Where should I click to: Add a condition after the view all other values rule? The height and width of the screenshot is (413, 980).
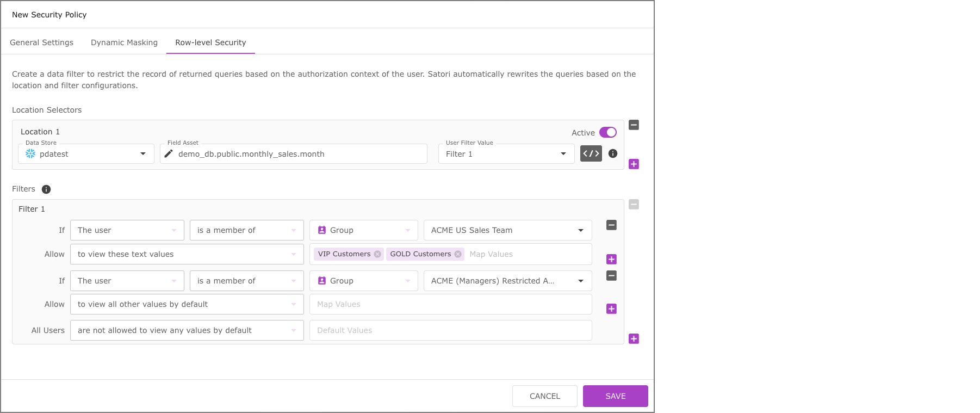click(611, 309)
